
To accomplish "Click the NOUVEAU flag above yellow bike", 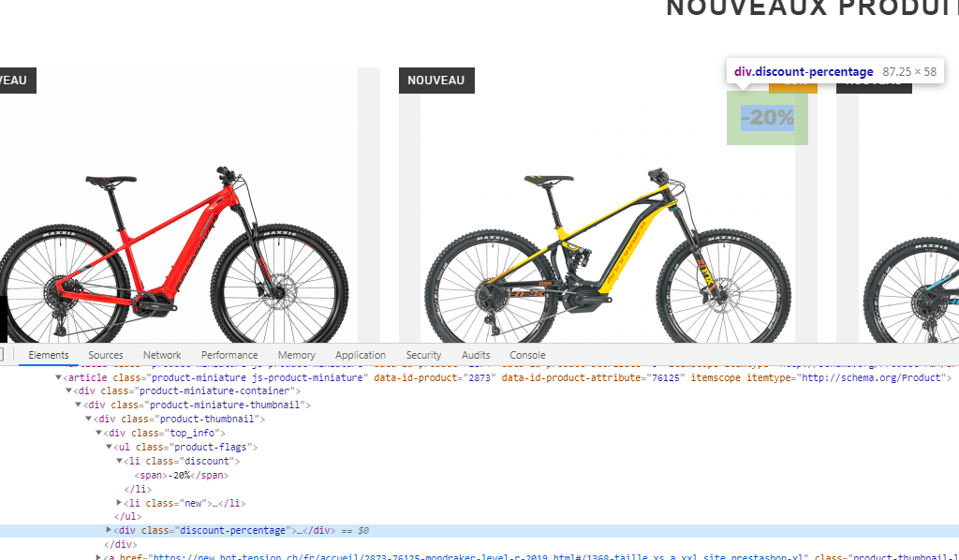I will coord(436,81).
